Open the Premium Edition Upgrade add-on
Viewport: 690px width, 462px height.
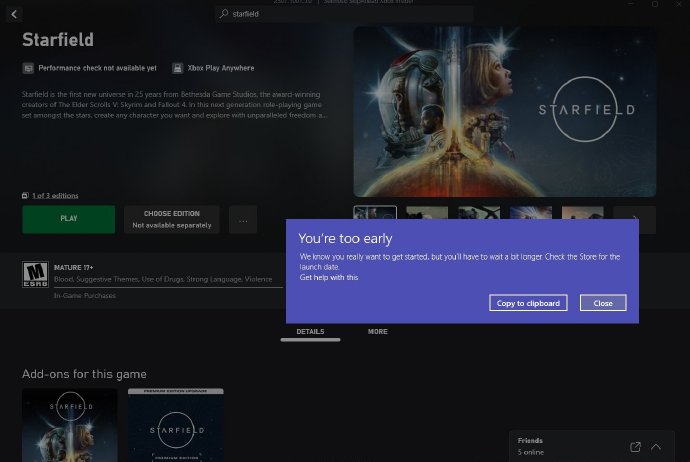tap(175, 425)
